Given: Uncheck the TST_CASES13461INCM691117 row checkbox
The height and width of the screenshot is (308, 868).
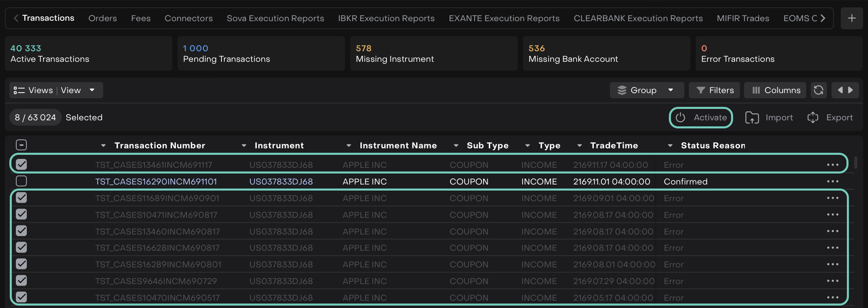Looking at the screenshot, I should pyautogui.click(x=21, y=165).
